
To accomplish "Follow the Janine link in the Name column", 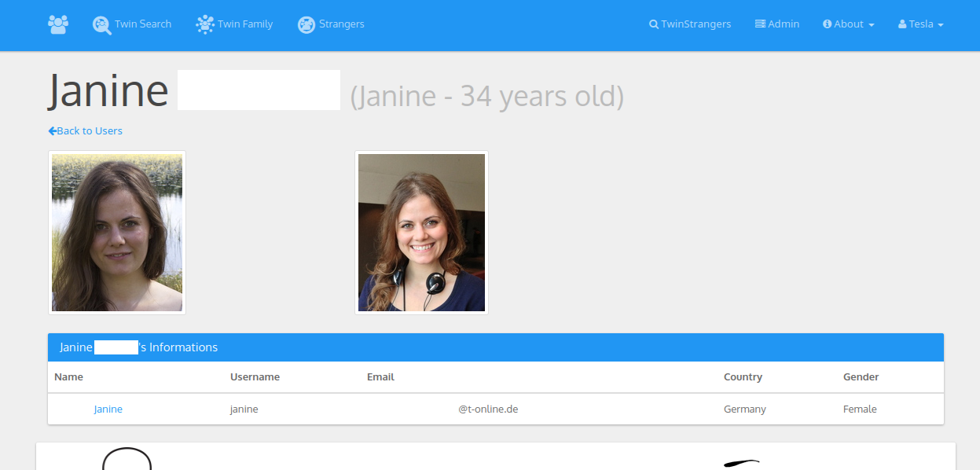I will (108, 409).
